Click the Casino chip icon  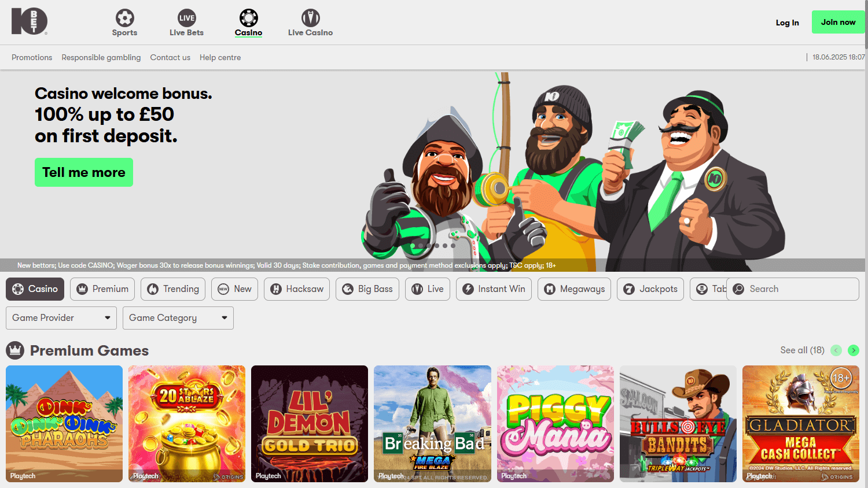coord(248,17)
